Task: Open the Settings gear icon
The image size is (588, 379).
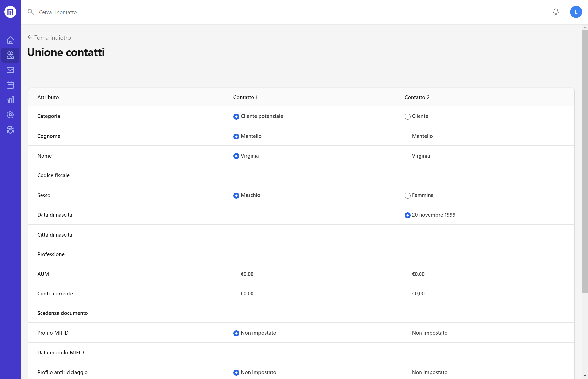Action: click(x=10, y=115)
